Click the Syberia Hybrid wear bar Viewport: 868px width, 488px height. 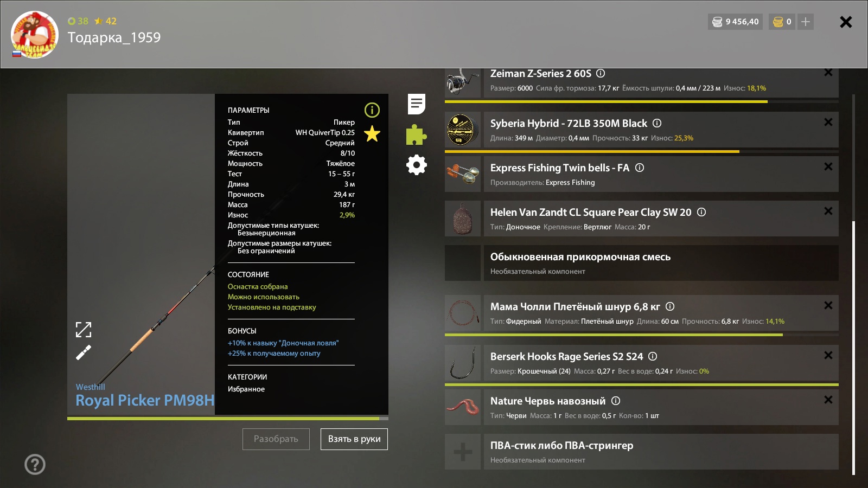point(642,151)
